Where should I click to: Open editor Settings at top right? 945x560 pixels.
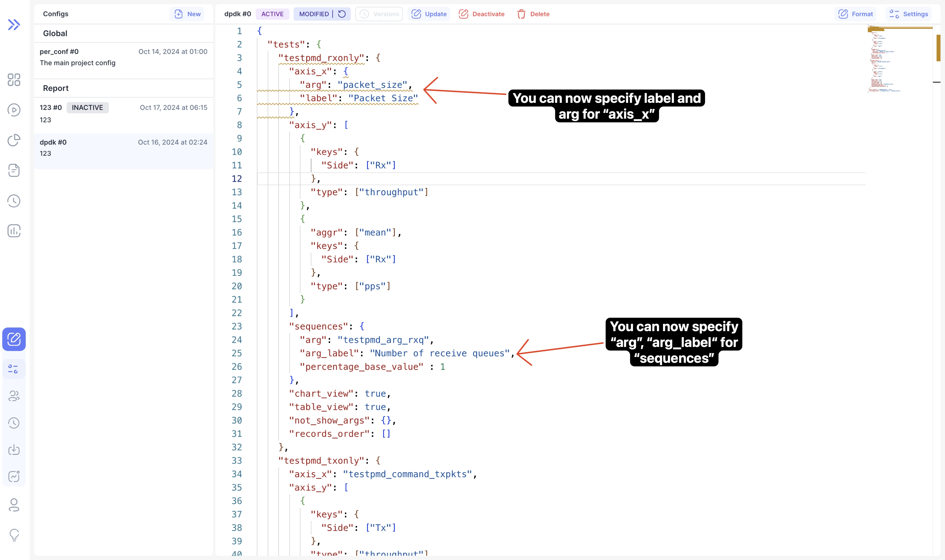pyautogui.click(x=908, y=14)
